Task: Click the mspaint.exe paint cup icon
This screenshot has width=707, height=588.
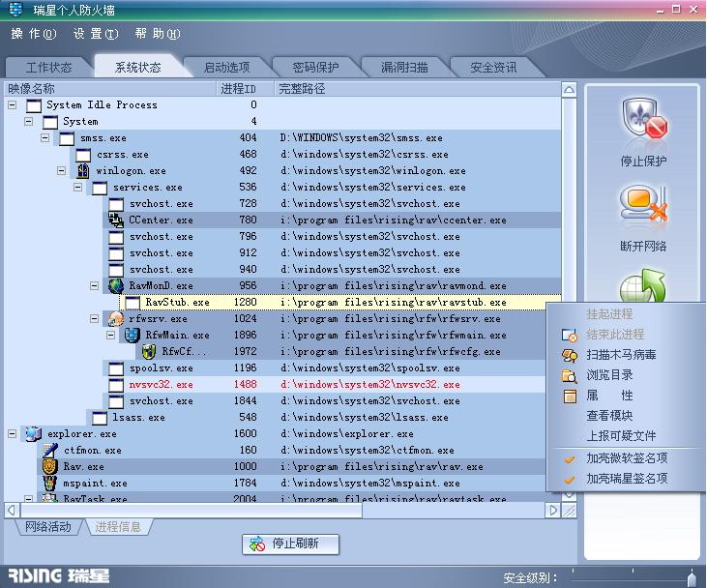Action: pyautogui.click(x=49, y=483)
